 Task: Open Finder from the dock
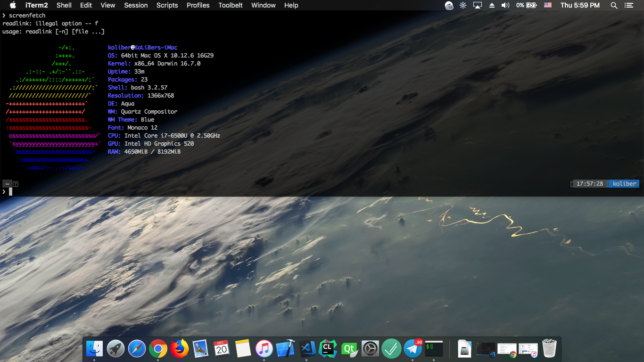pyautogui.click(x=95, y=349)
